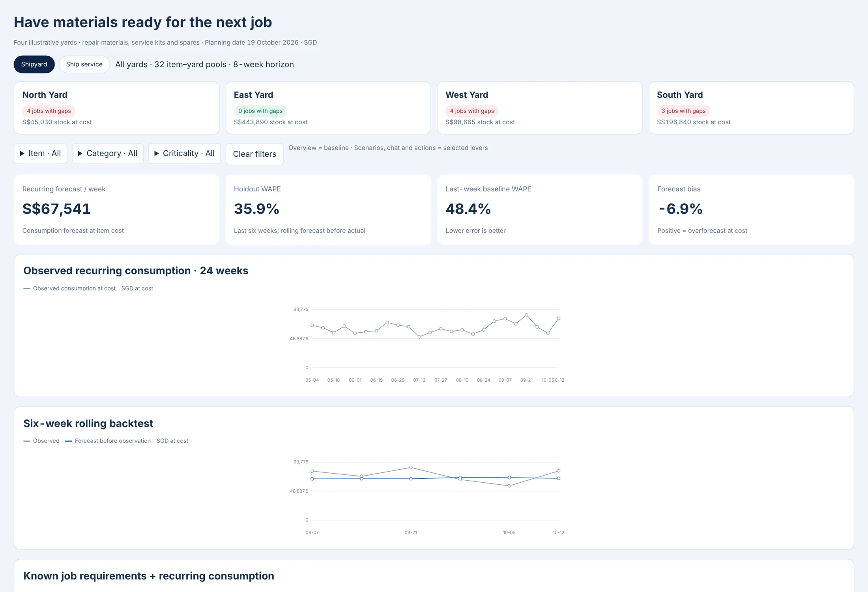Click the 4 jobs with gaps badge in West Yard
868x592 pixels.
pos(472,111)
